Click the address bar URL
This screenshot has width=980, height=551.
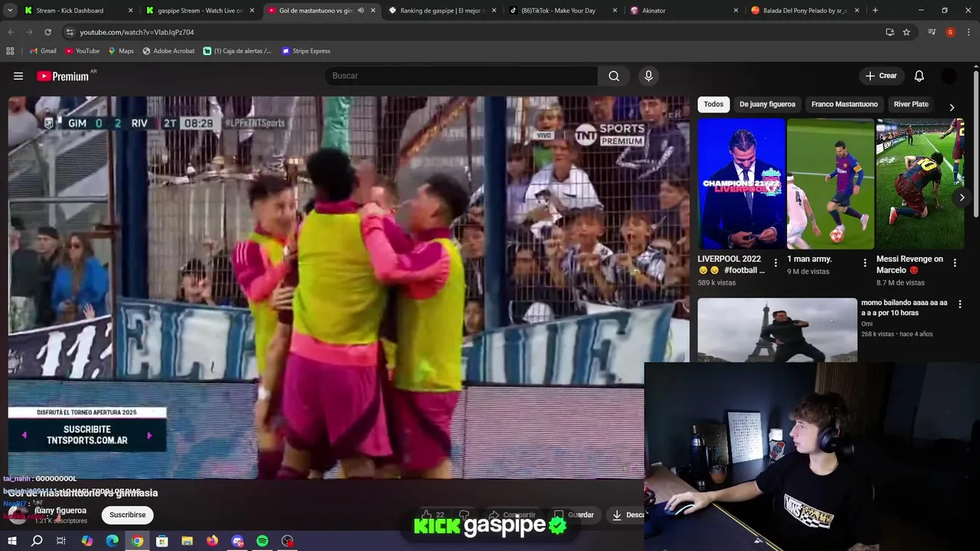tap(136, 32)
